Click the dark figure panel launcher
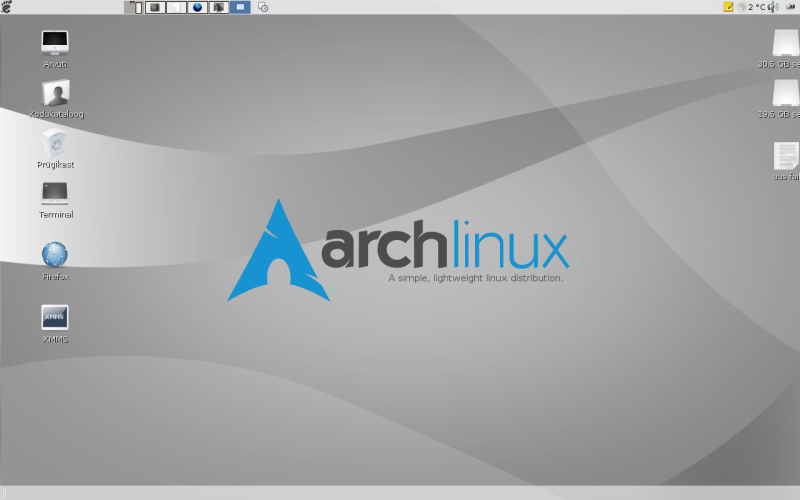Viewport: 800px width, 500px height. (219, 7)
